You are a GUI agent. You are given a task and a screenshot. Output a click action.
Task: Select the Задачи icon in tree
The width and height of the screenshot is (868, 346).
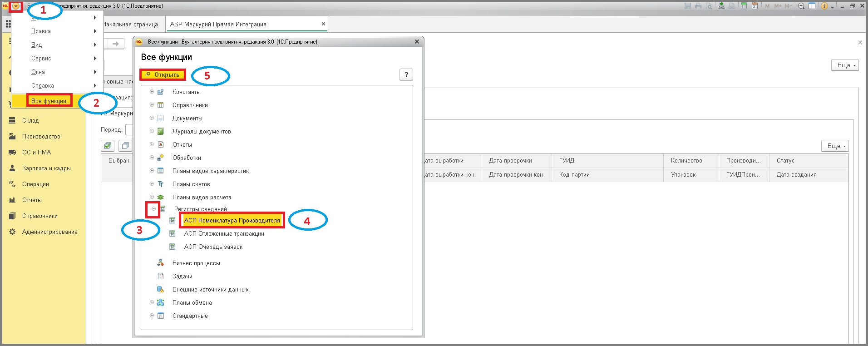coord(161,276)
